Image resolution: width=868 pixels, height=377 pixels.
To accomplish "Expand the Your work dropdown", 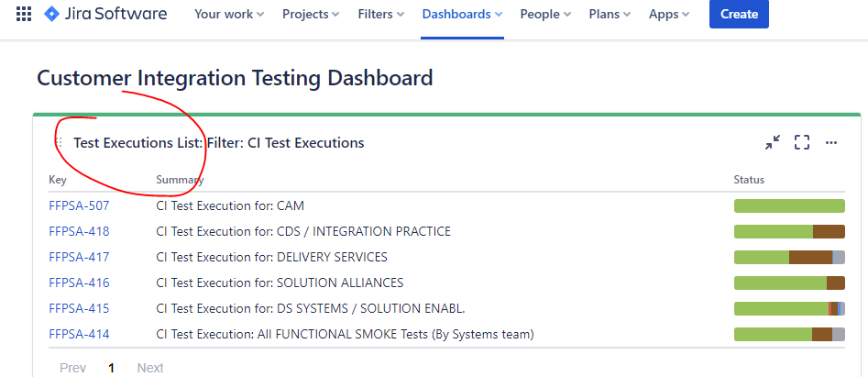I will click(x=229, y=14).
